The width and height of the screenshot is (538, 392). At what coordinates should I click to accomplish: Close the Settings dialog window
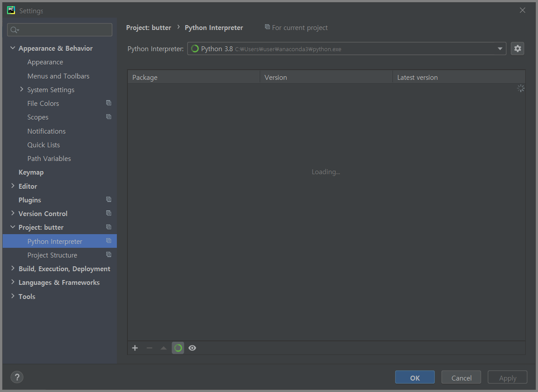[523, 10]
